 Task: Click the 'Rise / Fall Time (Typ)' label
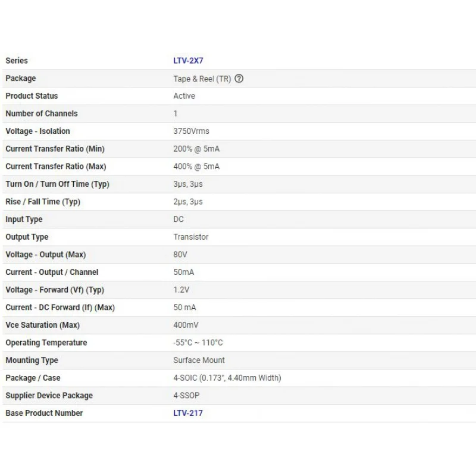43,202
